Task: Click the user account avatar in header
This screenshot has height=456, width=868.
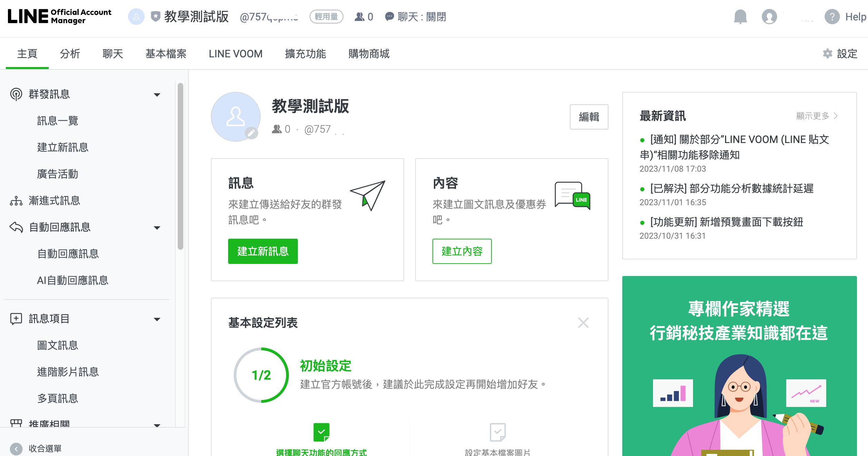Action: click(x=769, y=17)
